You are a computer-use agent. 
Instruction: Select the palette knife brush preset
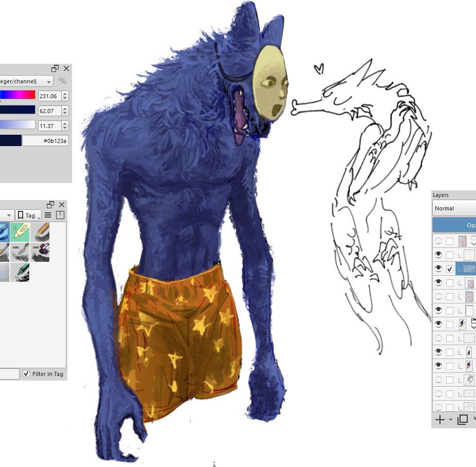(20, 252)
